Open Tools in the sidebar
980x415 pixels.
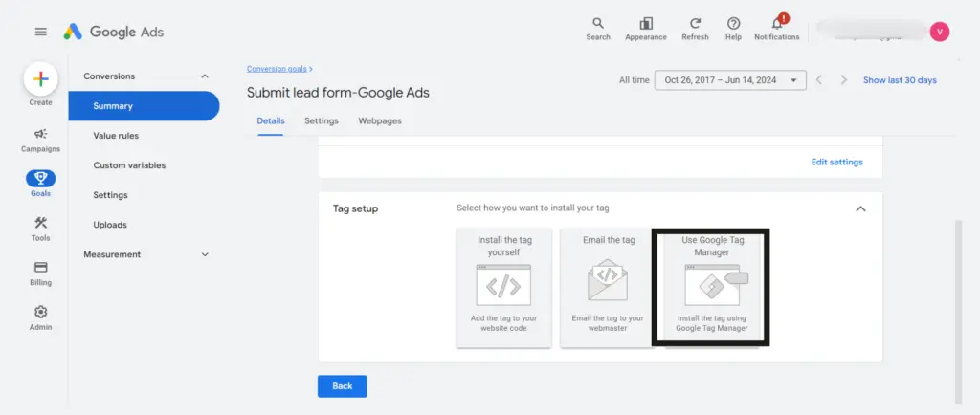point(40,229)
